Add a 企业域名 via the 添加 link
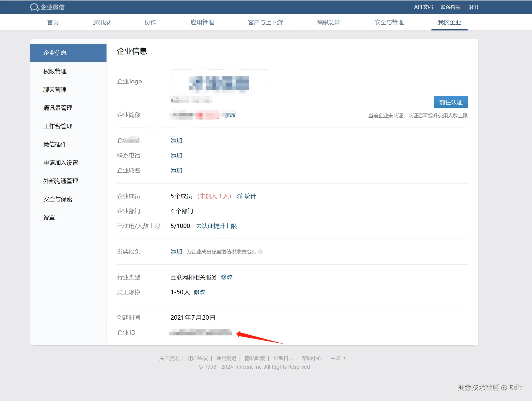This screenshot has width=532, height=401. 176,170
